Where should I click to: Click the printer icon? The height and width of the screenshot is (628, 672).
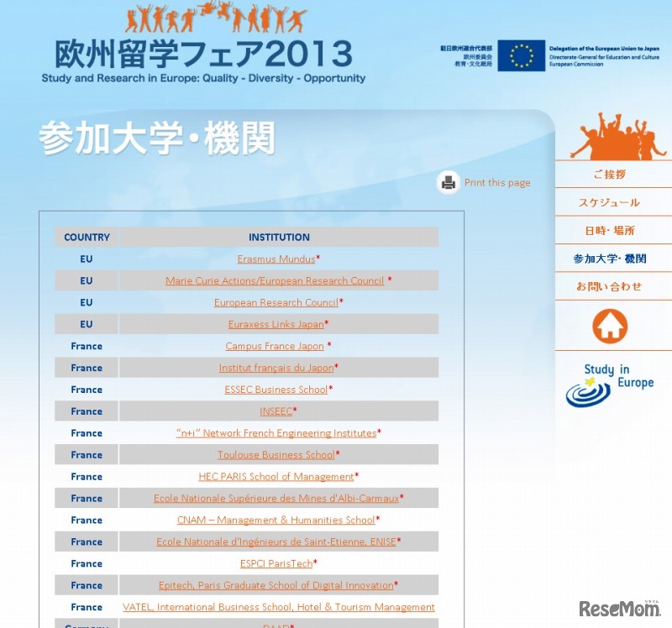coord(449,182)
